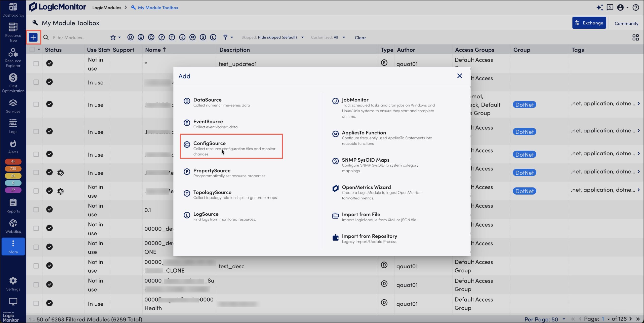644x323 pixels.
Task: Choose ConfigSource in Add dialog
Action: (231, 146)
